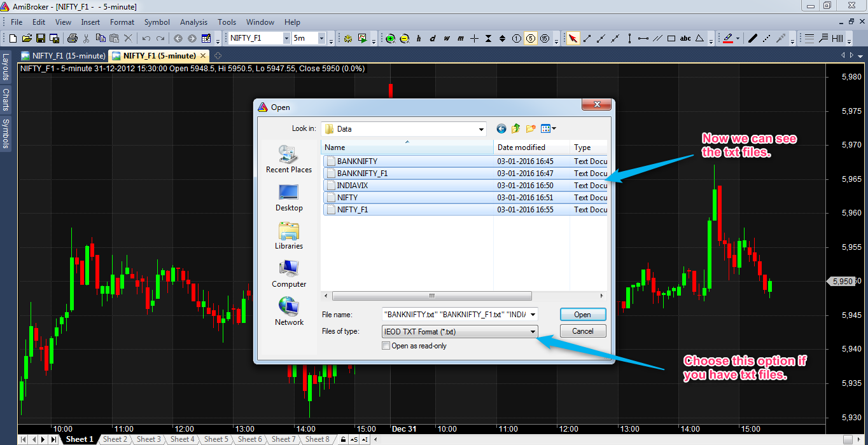Viewport: 868px width, 445px height.
Task: Open the Look in folder dropdown
Action: 481,129
